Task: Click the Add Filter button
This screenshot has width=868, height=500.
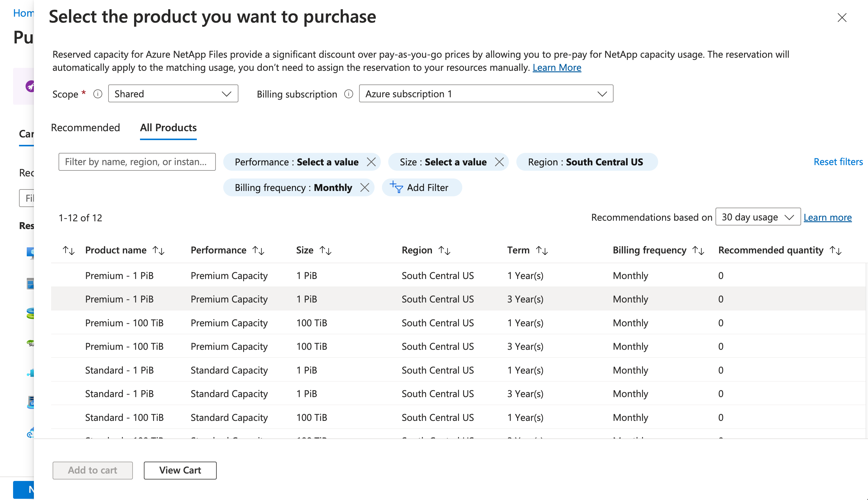Action: pos(422,187)
